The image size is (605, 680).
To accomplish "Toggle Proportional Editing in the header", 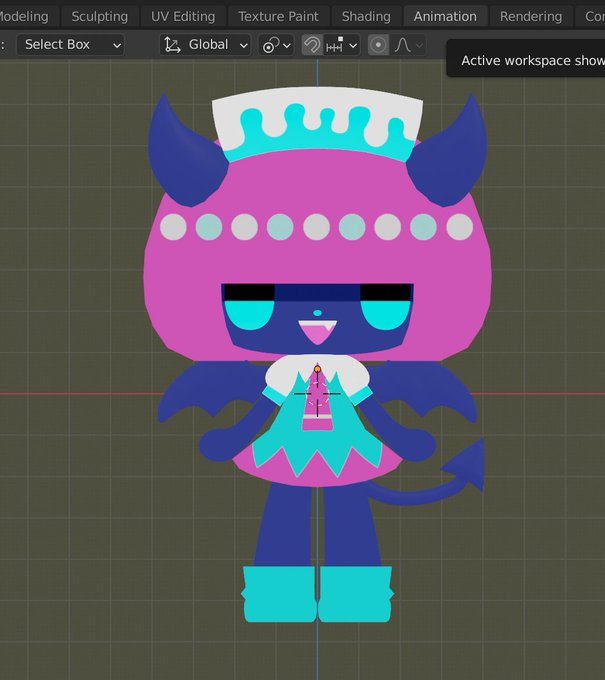I will pyautogui.click(x=378, y=45).
